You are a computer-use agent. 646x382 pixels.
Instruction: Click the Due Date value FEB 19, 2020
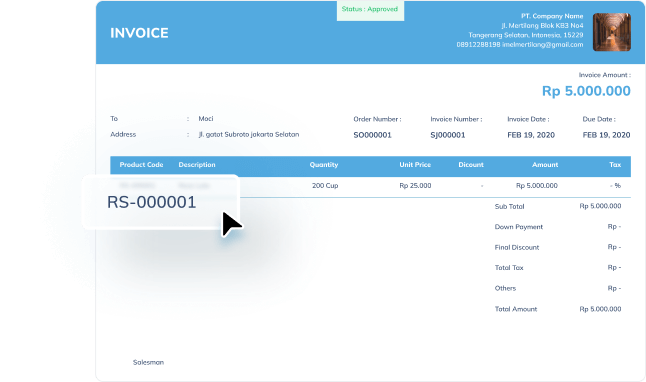[x=606, y=135]
